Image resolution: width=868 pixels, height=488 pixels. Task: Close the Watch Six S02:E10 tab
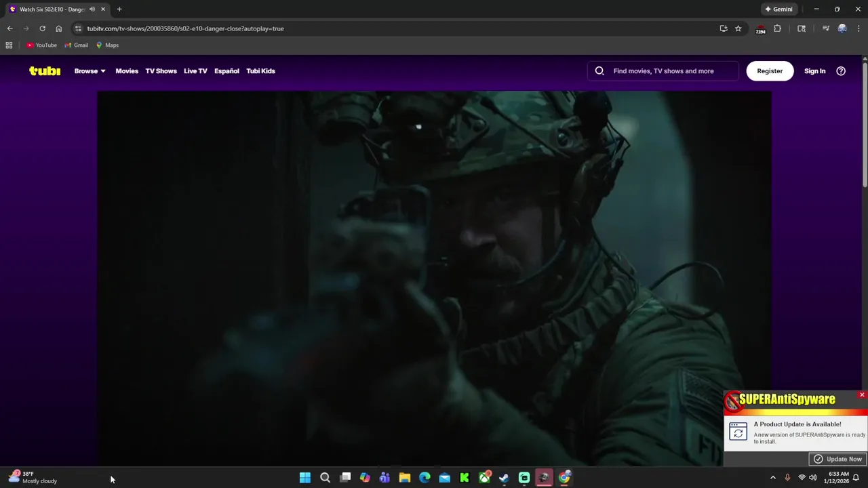(103, 9)
